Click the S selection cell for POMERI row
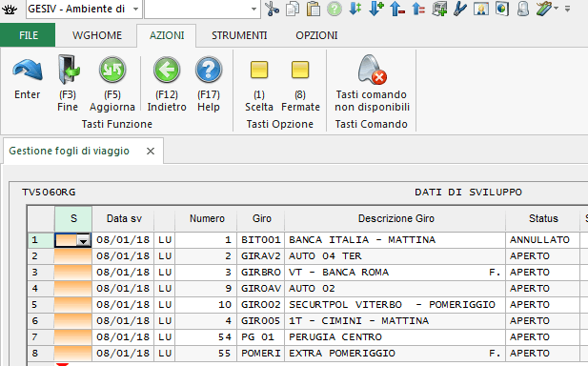Viewport: 588px width, 366px height. [x=73, y=354]
